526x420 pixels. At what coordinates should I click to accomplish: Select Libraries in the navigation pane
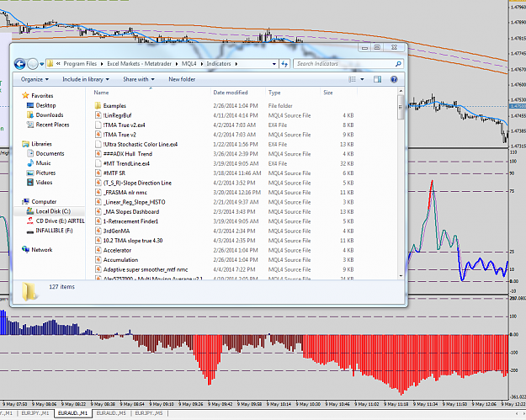(x=41, y=144)
